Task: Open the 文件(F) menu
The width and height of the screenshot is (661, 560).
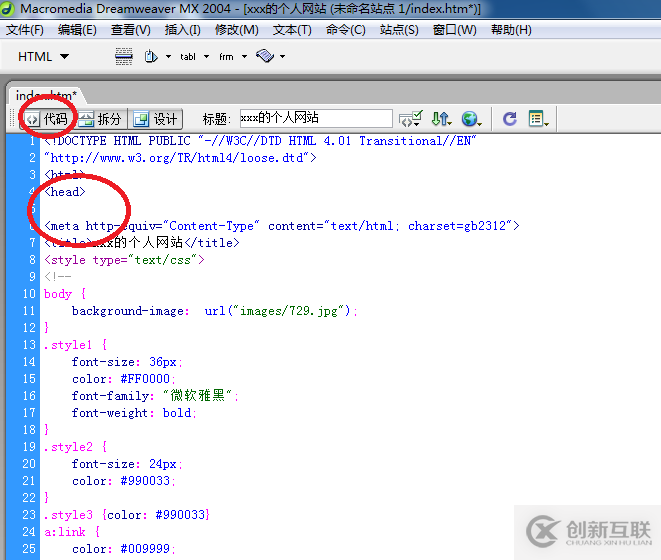Action: pyautogui.click(x=25, y=30)
